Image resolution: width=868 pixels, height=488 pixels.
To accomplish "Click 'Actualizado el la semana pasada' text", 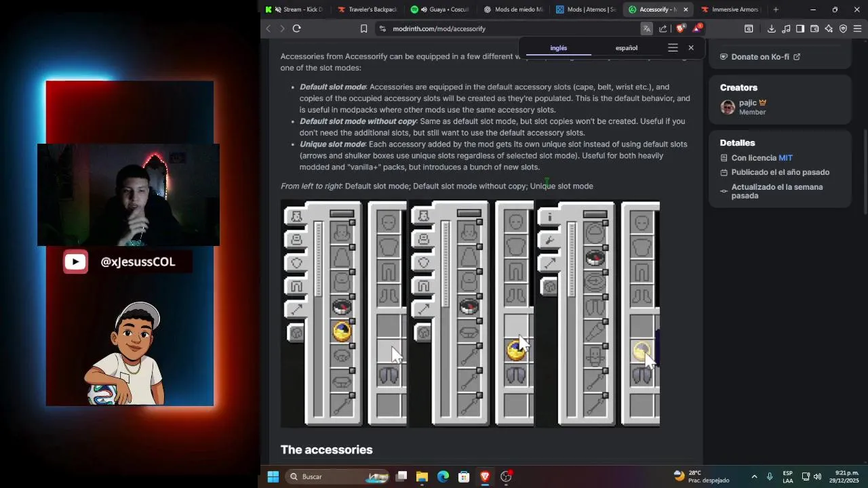I will point(777,191).
